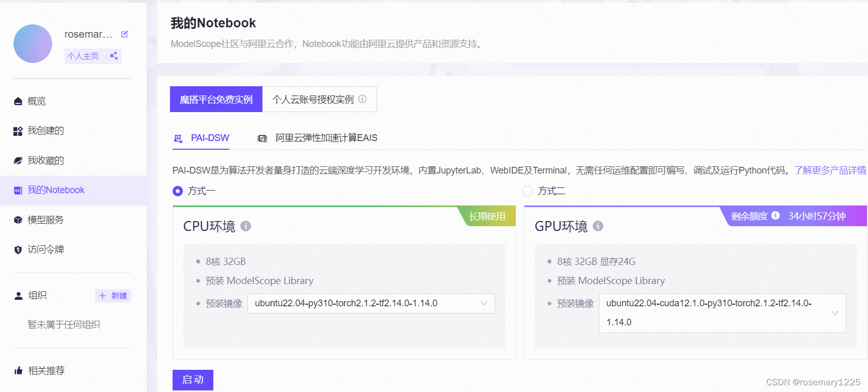
Task: Click the 访问令牌 shield icon
Action: [18, 250]
